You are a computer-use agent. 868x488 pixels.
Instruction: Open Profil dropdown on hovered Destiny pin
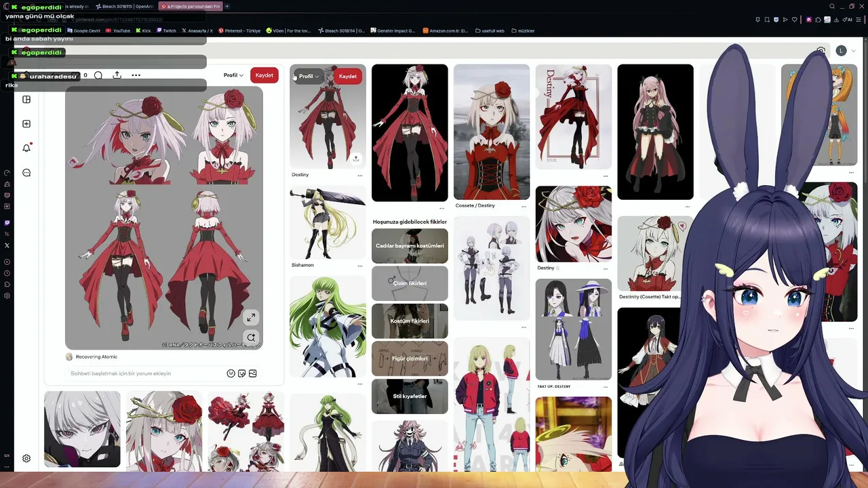(x=309, y=77)
